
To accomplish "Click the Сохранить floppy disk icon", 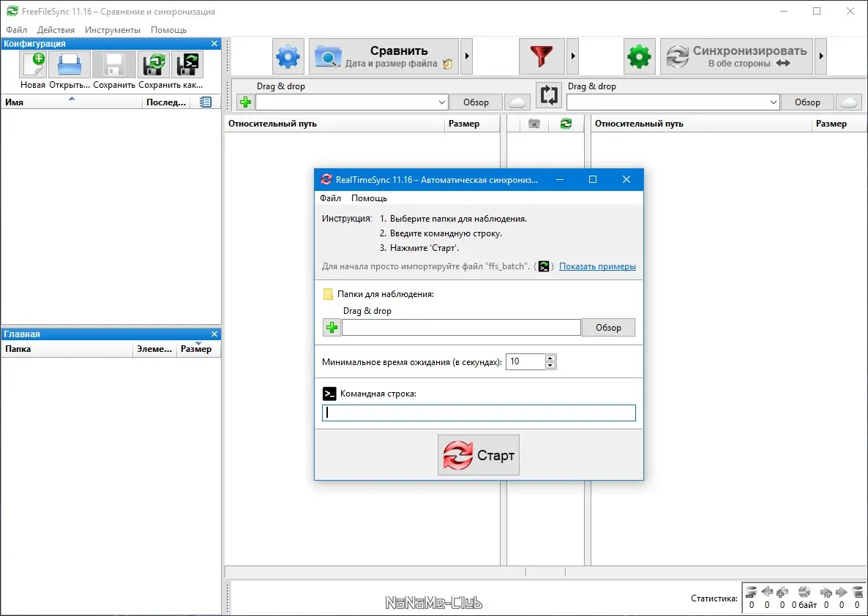I will click(114, 64).
